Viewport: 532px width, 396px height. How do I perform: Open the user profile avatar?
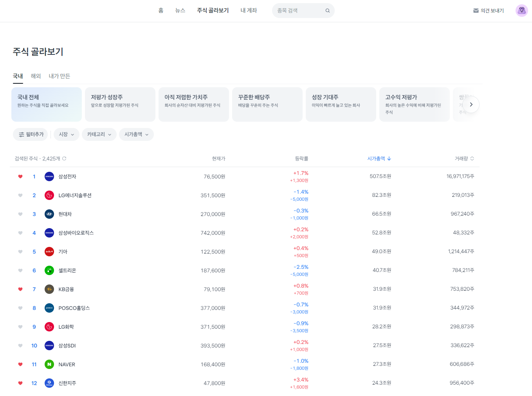coord(521,11)
